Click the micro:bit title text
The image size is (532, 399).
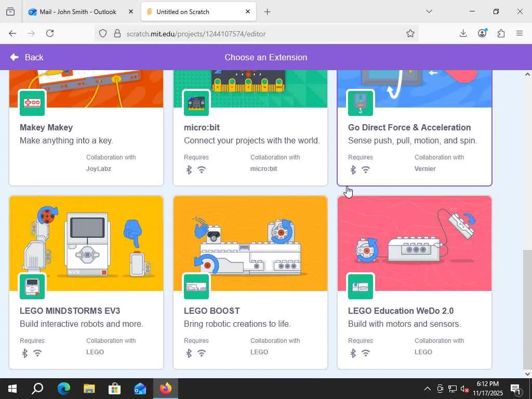(x=202, y=127)
